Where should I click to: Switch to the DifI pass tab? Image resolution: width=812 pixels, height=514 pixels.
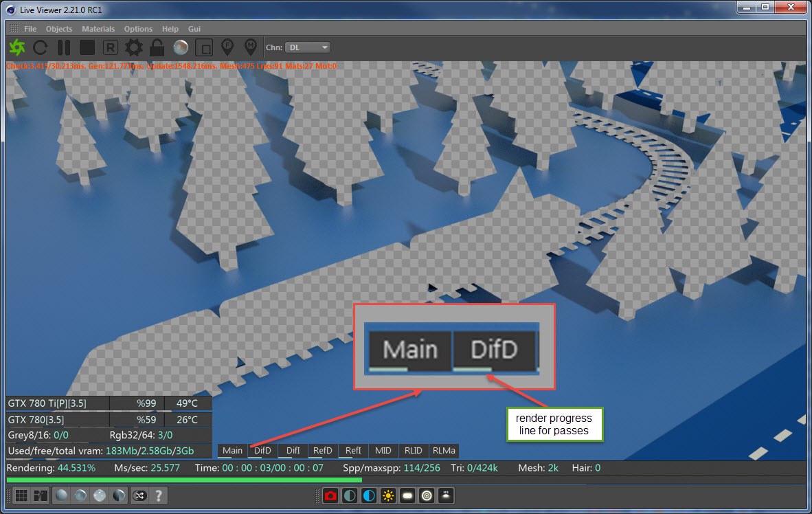click(x=293, y=451)
